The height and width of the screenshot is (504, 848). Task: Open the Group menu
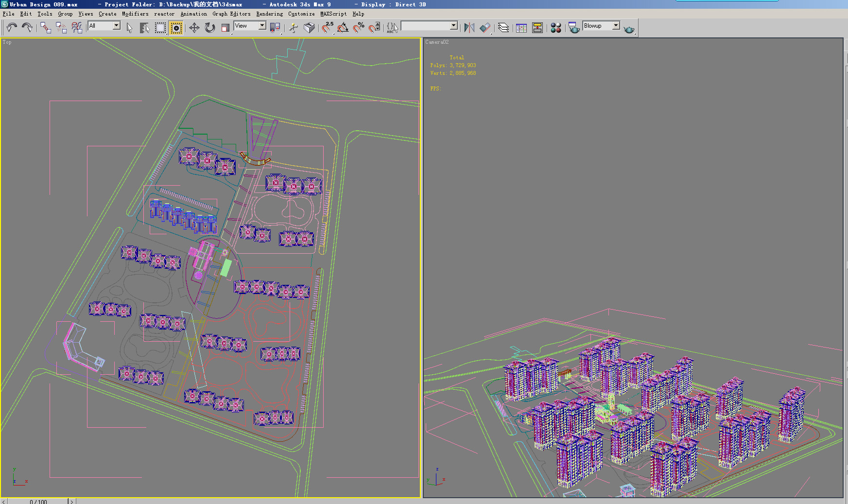tap(65, 14)
